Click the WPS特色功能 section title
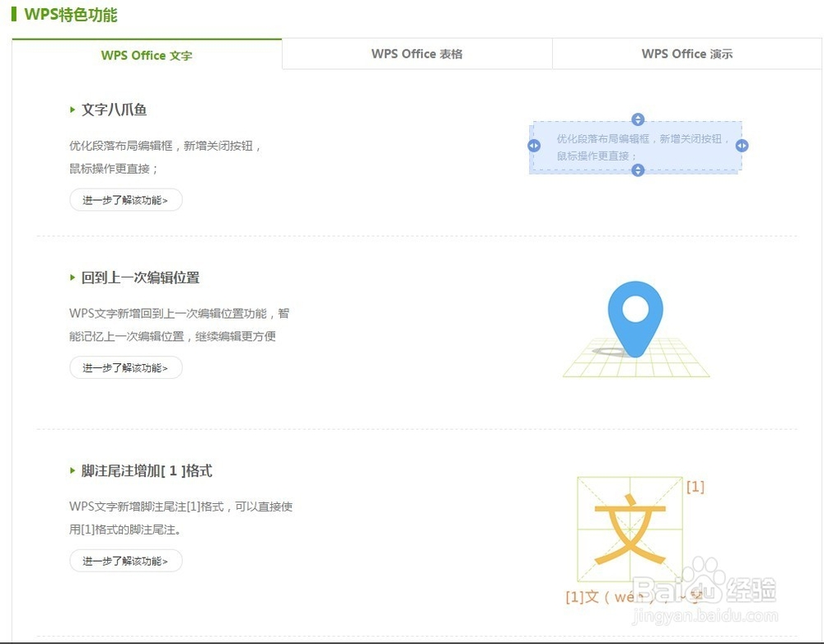824x644 pixels. point(70,15)
